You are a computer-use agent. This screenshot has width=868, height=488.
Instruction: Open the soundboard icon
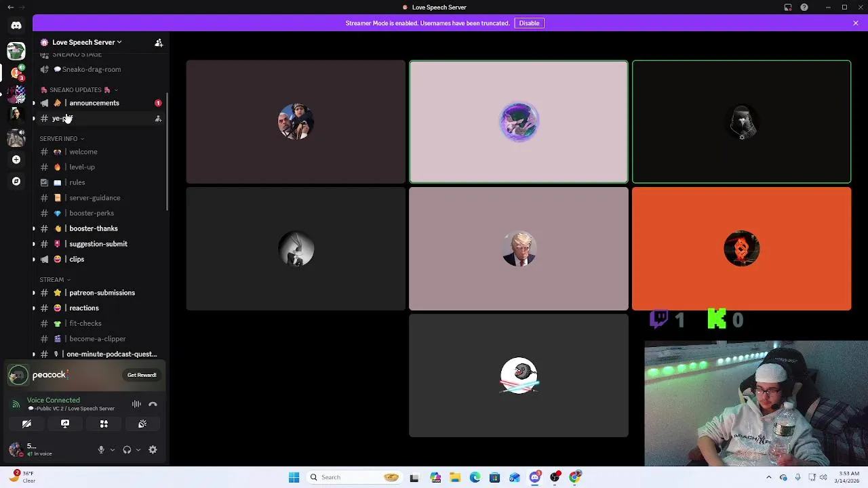point(142,424)
